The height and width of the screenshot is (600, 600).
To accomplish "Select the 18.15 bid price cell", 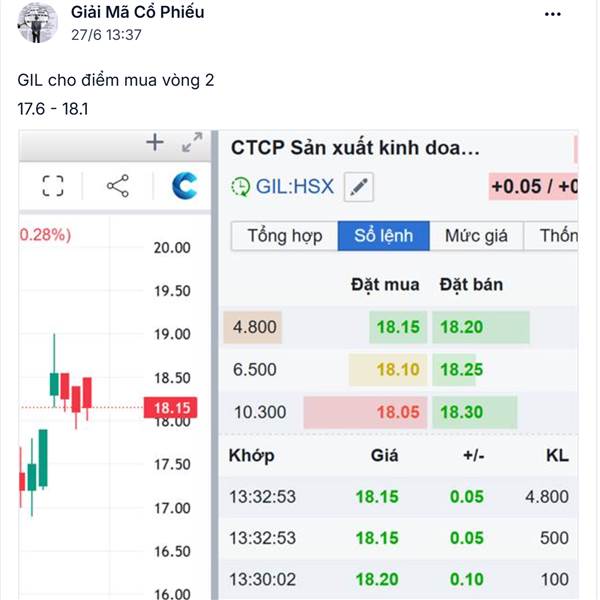I will (x=398, y=327).
